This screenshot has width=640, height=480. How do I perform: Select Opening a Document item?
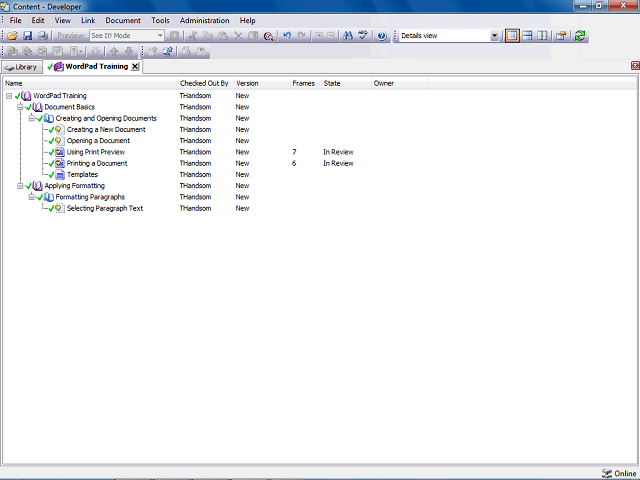[x=98, y=141]
